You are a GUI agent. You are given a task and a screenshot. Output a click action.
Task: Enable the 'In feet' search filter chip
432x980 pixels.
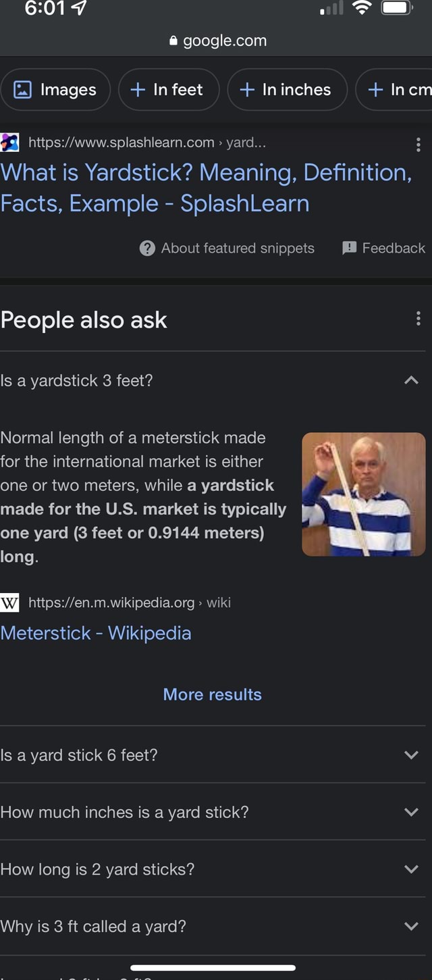click(x=168, y=89)
